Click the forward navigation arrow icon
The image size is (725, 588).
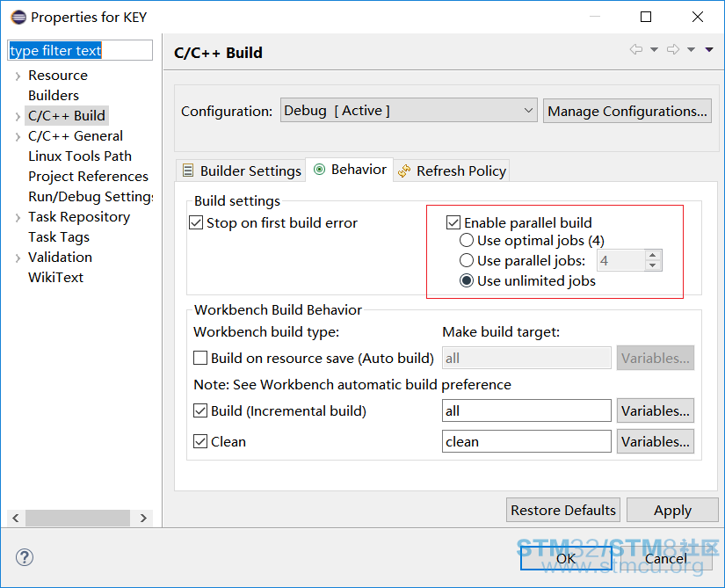[x=673, y=49]
